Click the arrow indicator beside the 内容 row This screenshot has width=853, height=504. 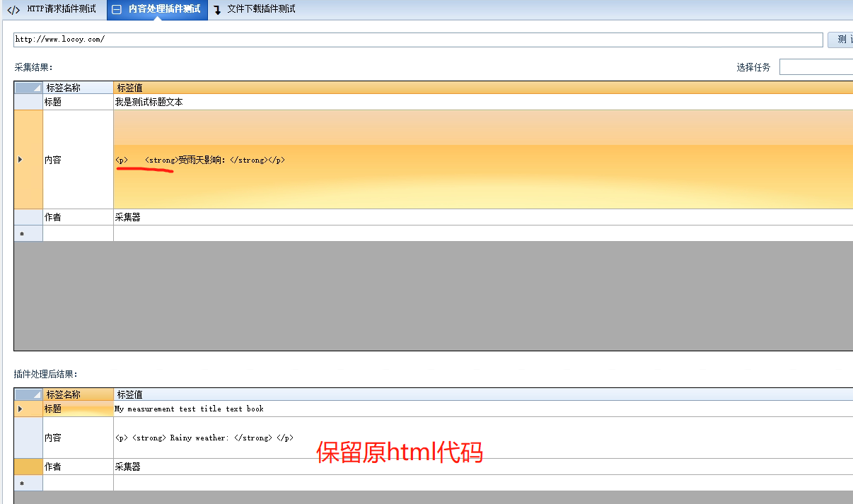click(x=19, y=160)
